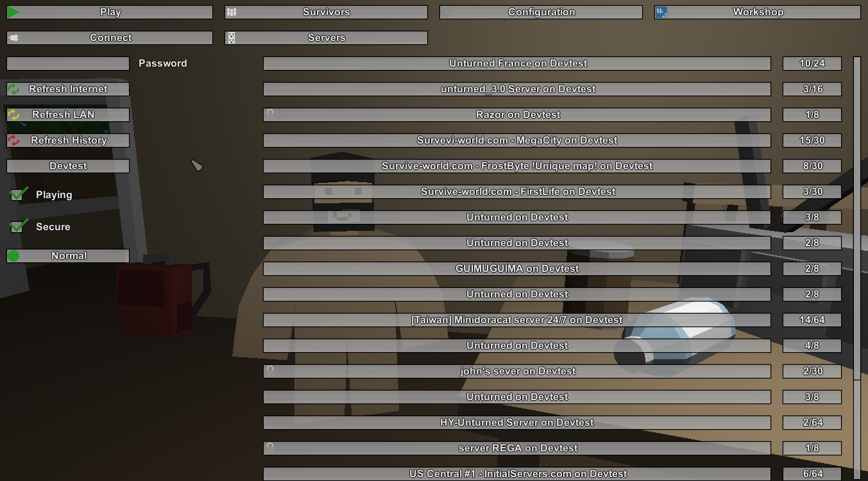
Task: Click the 2/30 player count
Action: pos(812,371)
